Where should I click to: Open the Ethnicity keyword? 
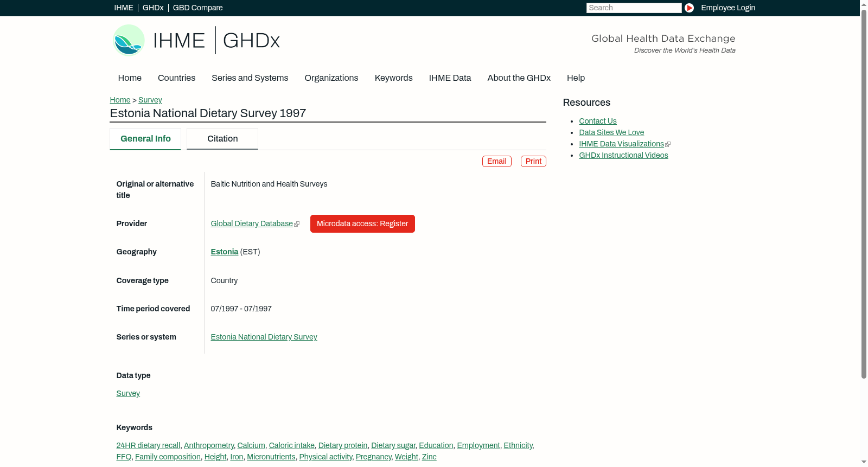(518, 446)
